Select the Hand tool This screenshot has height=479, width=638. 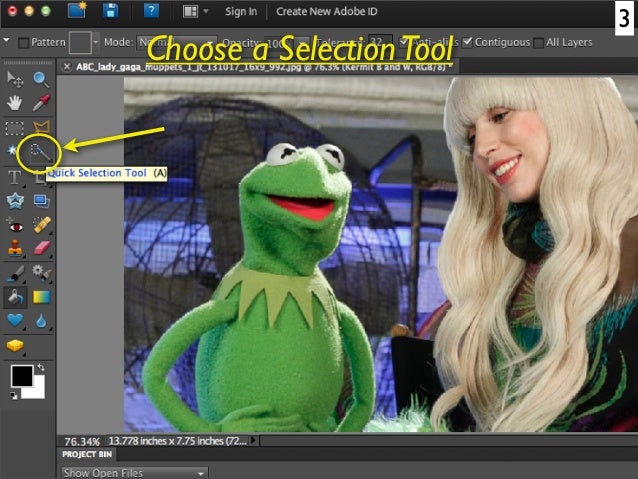[15, 103]
